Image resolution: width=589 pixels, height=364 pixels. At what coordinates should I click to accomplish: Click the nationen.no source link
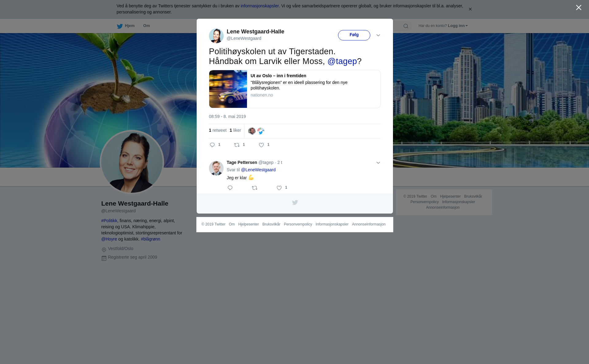[x=262, y=95]
